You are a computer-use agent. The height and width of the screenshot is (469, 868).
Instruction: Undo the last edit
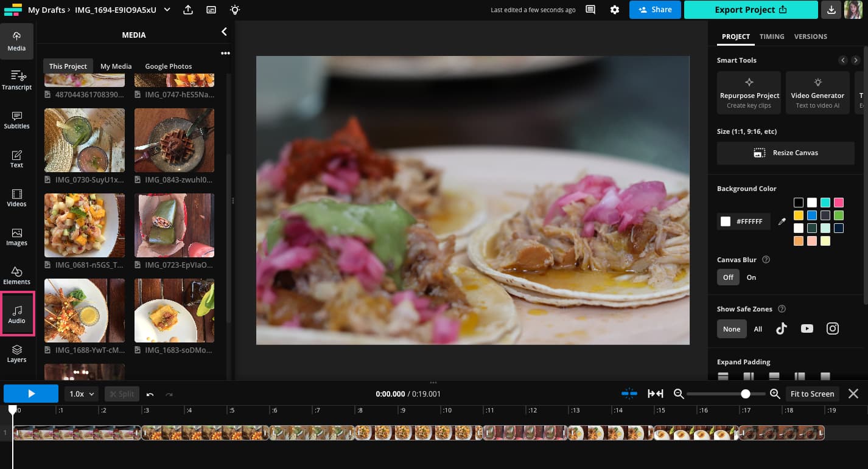[x=150, y=394]
